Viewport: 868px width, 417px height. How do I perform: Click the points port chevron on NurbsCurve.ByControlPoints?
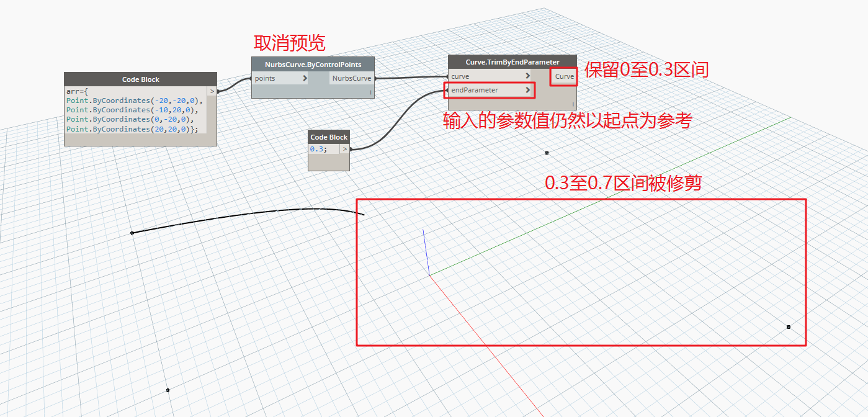click(x=305, y=79)
